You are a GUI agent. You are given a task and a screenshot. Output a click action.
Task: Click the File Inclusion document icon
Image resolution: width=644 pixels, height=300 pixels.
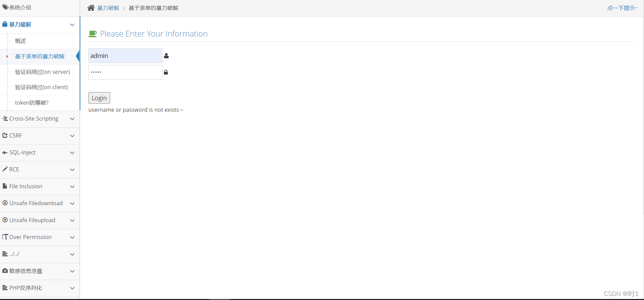(5, 186)
